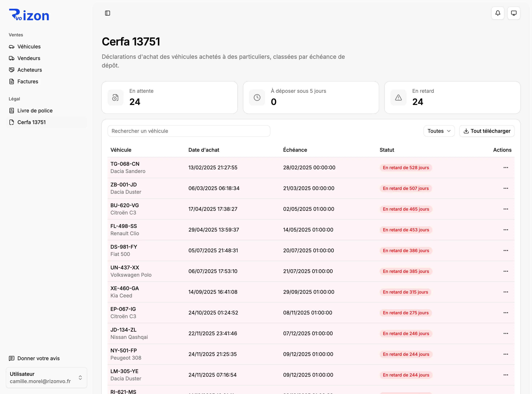Image resolution: width=532 pixels, height=394 pixels.
Task: Click the feedback icon beside Donner votre avis
Action: click(x=12, y=358)
